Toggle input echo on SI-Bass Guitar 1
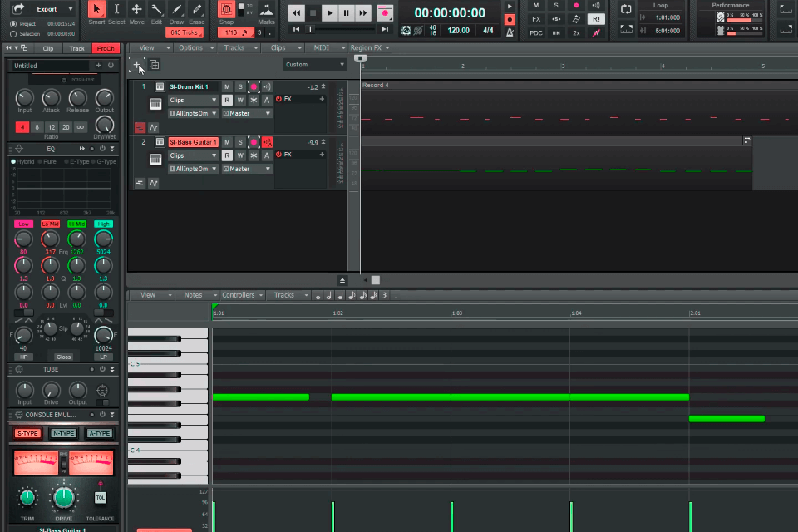Viewport: 798px width, 532px height. (x=267, y=142)
